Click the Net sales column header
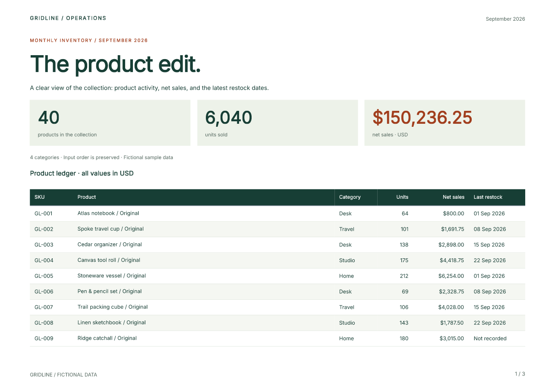Viewport: 555px width, 392px height. point(454,197)
